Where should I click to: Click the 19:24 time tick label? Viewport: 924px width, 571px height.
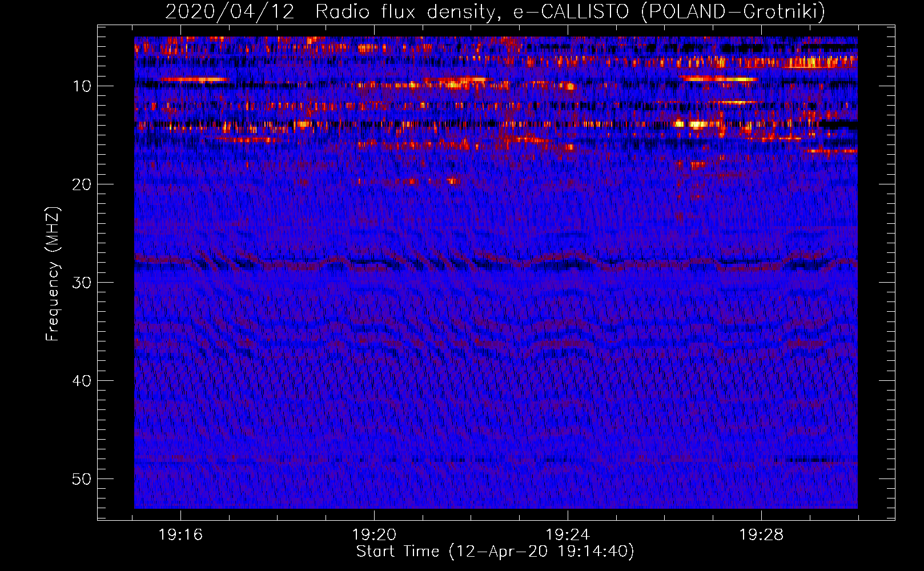(568, 535)
